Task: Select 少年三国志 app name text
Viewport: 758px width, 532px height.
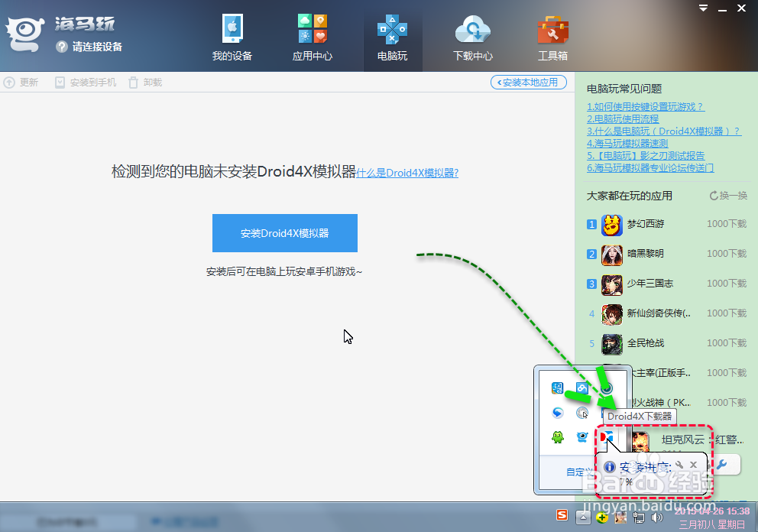Action: [x=650, y=284]
